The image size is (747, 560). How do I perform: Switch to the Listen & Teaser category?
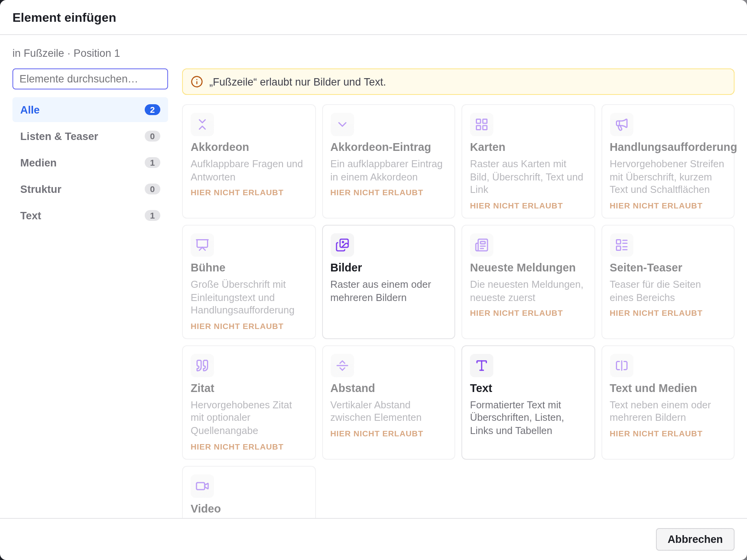pyautogui.click(x=90, y=136)
